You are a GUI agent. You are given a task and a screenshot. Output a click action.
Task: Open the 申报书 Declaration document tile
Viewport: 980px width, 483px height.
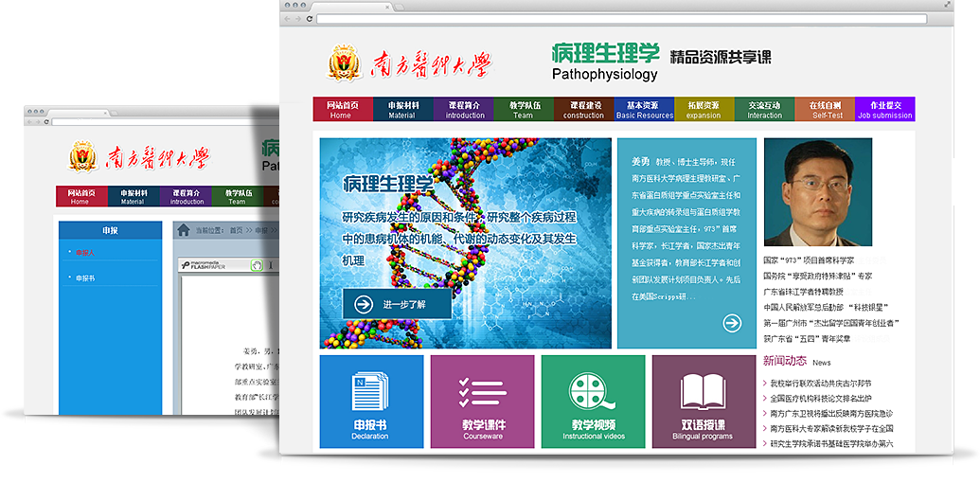coord(370,401)
